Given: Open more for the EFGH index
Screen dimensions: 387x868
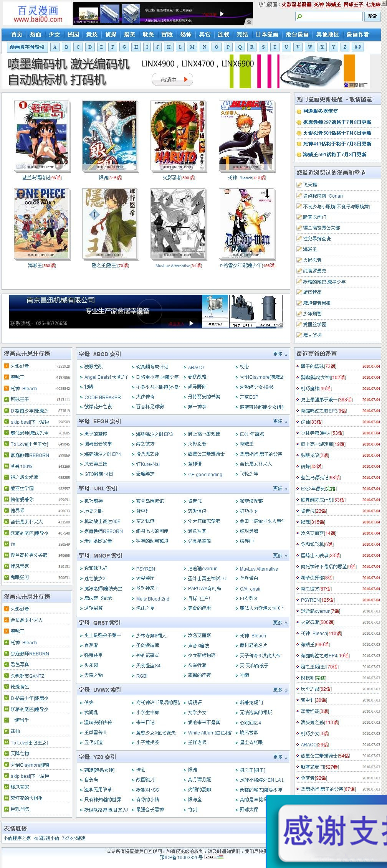Looking at the screenshot, I should pyautogui.click(x=280, y=421).
